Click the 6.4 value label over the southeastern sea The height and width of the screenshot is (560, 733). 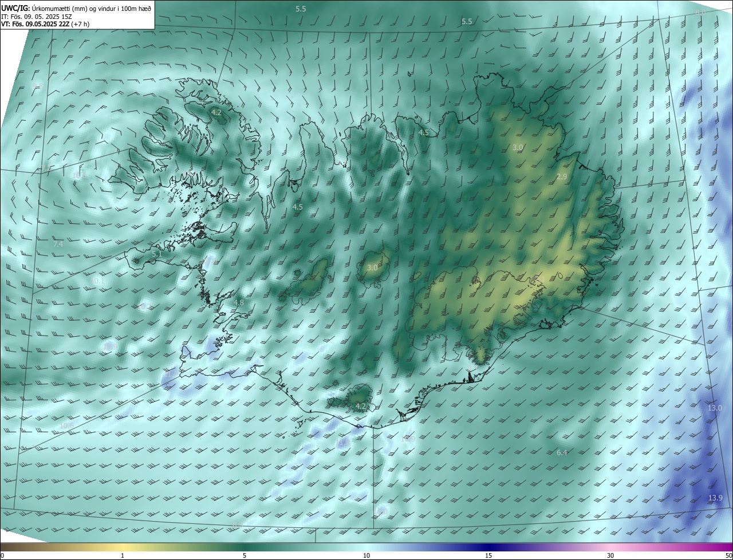pyautogui.click(x=562, y=452)
